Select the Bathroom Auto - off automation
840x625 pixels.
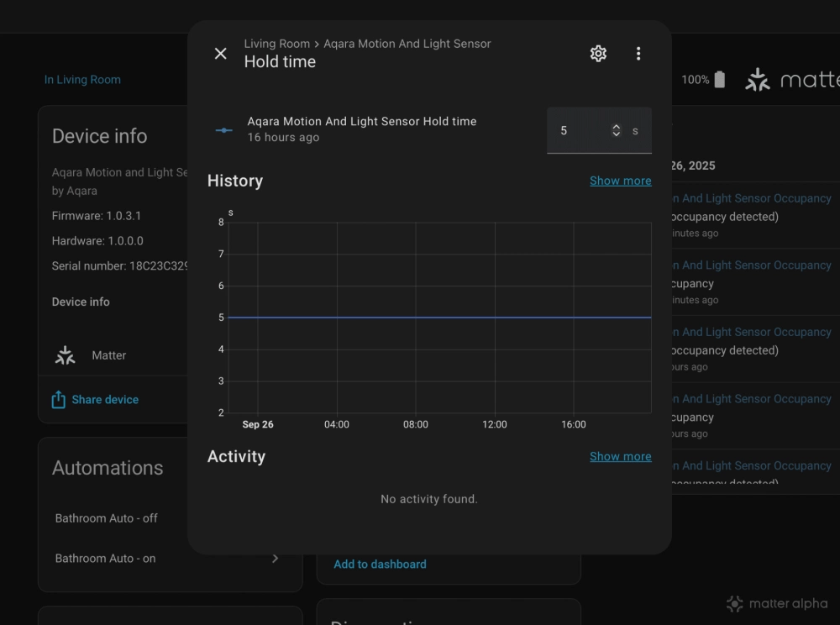(x=105, y=518)
